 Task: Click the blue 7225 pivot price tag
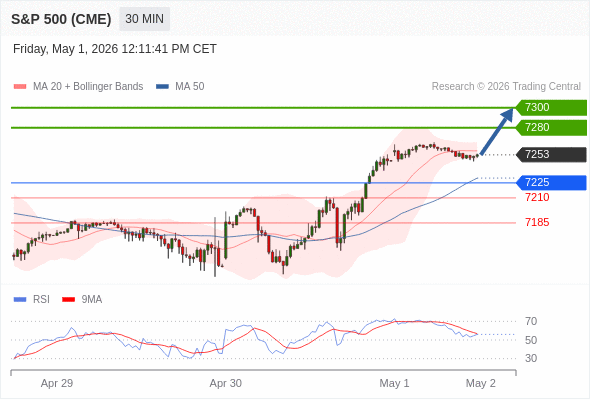point(551,183)
